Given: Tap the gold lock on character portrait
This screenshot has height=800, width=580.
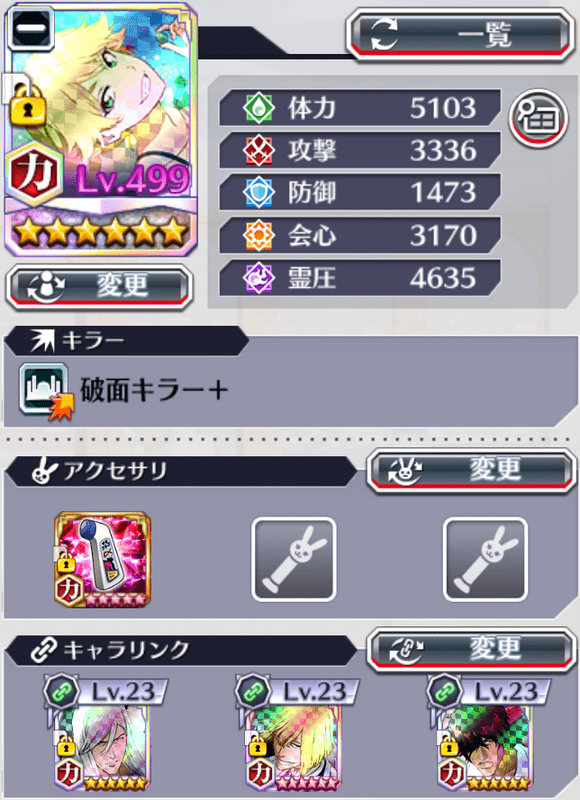Looking at the screenshot, I should [28, 105].
